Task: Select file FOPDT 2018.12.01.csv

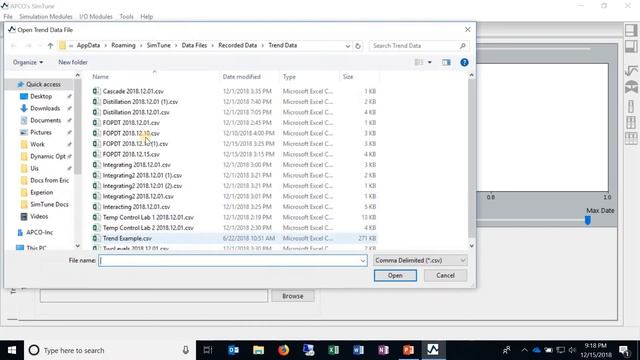Action: [131, 123]
